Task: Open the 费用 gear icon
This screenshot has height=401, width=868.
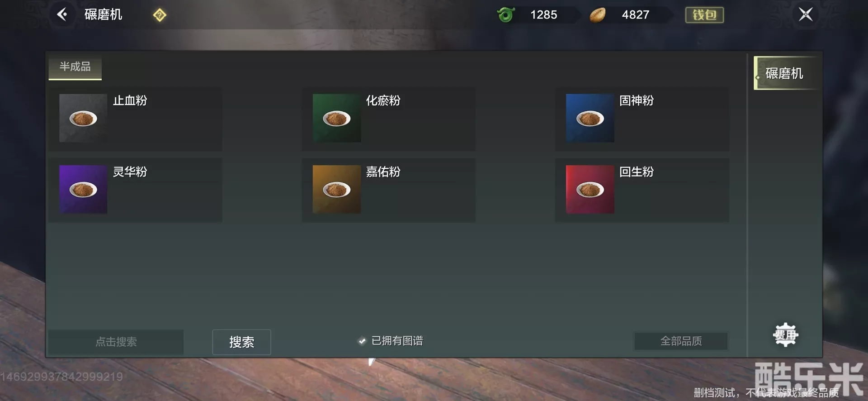Action: pyautogui.click(x=785, y=335)
